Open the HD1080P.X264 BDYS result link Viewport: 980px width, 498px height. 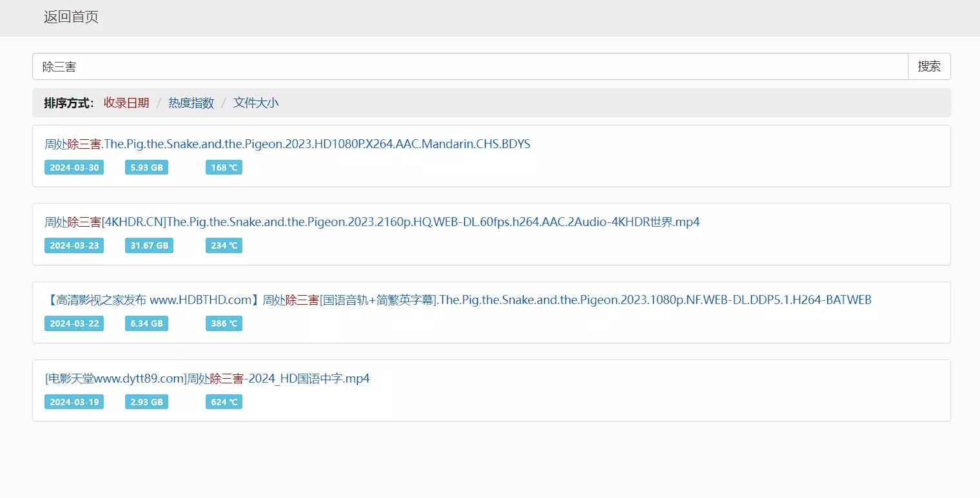(287, 144)
